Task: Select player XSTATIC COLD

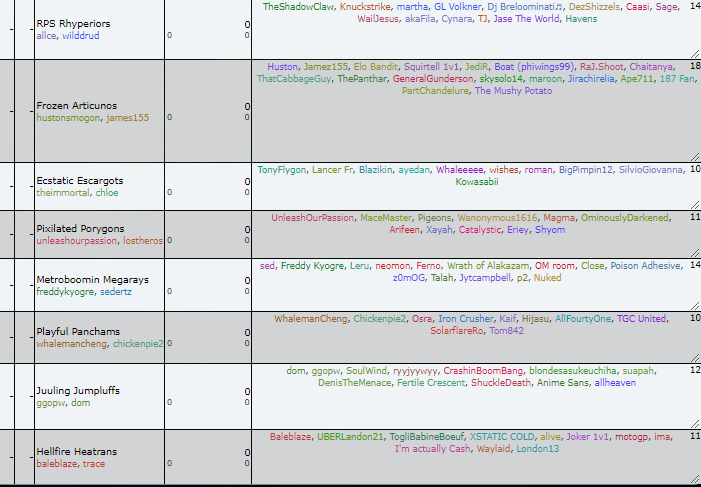Action: point(502,436)
